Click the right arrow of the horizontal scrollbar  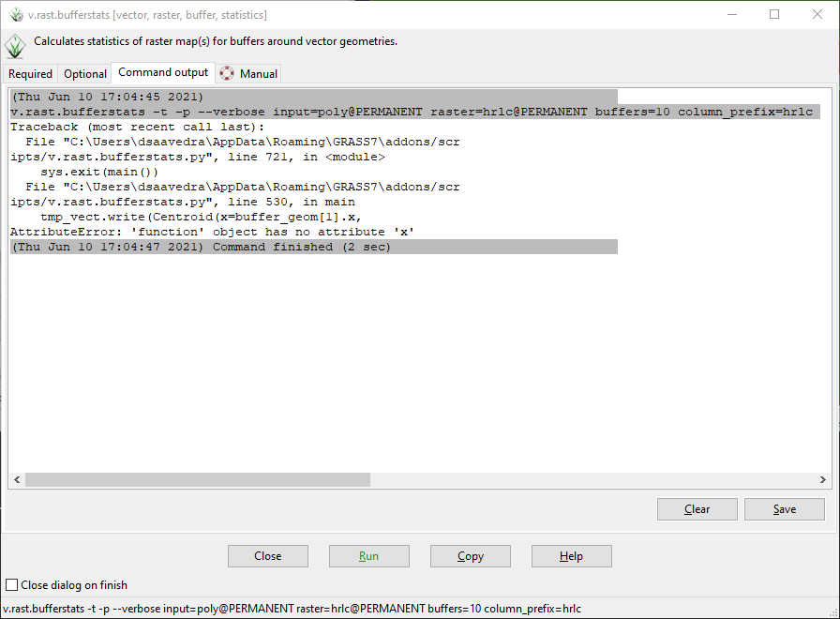coord(822,479)
